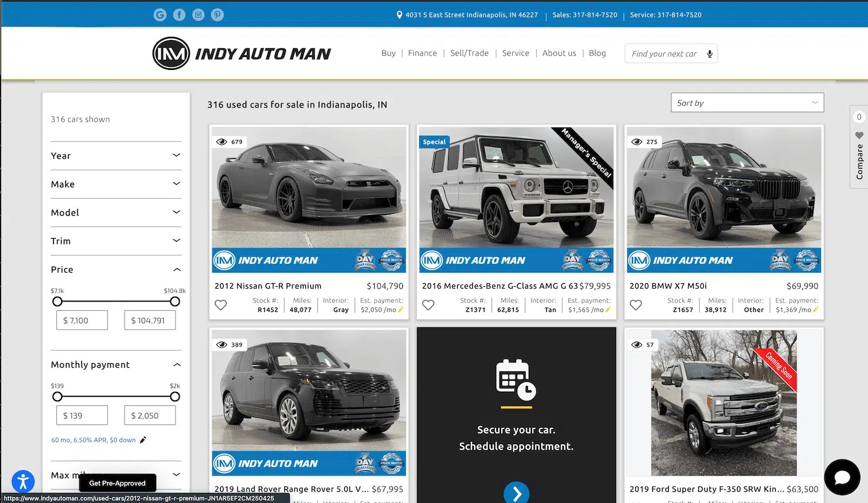The width and height of the screenshot is (868, 503).
Task: Activate the voice search microphone icon
Action: coord(710,53)
